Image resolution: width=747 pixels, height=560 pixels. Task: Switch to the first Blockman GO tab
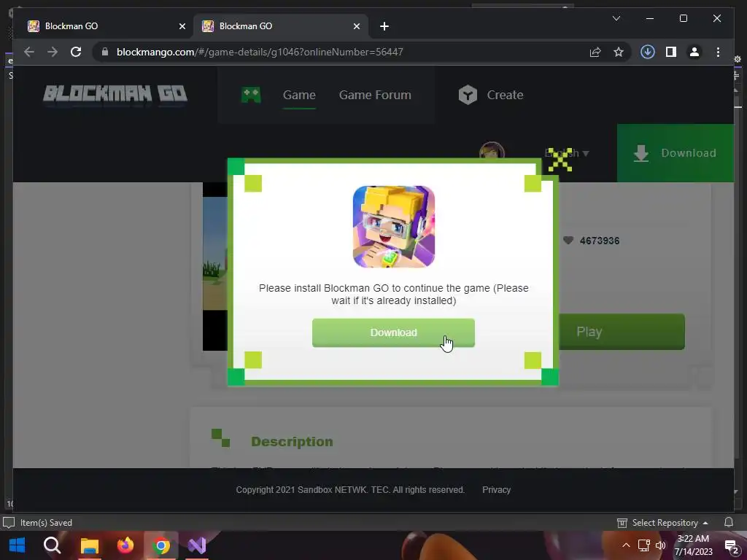(105, 26)
